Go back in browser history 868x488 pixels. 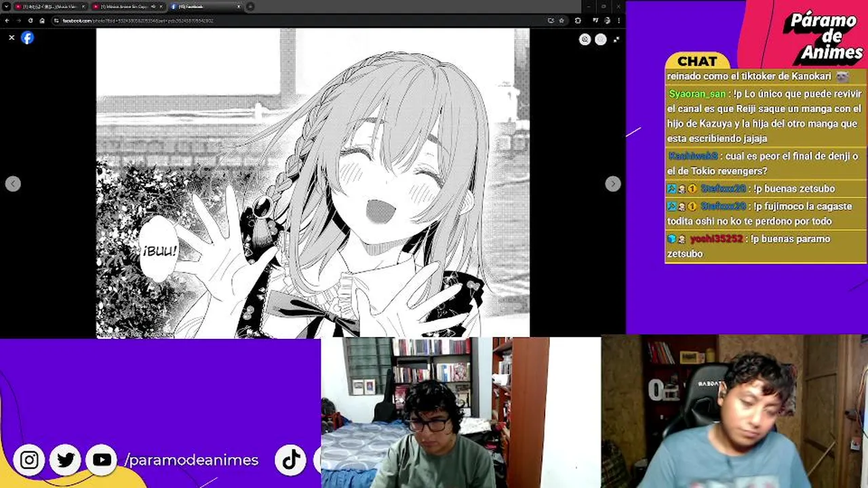pos(7,20)
